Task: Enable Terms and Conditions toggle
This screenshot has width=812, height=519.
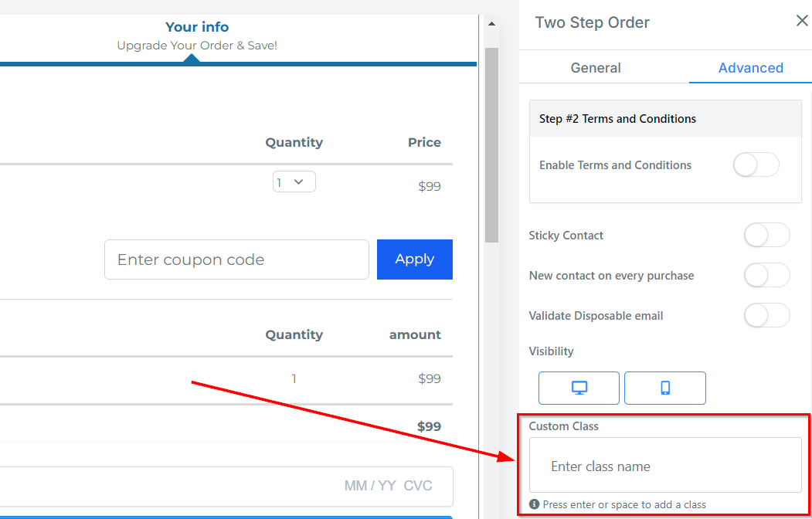Action: tap(756, 165)
